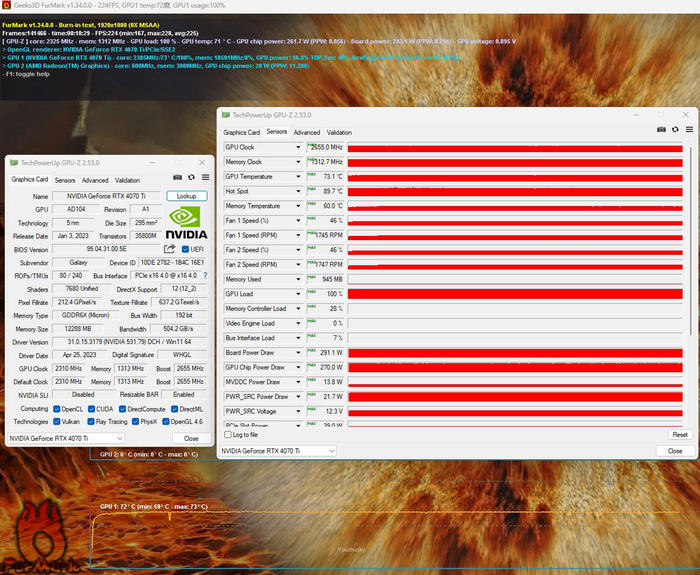Screen dimensions: 700x575
Task: Click NVIDIA logo in Graphics Card window
Action: tap(186, 223)
